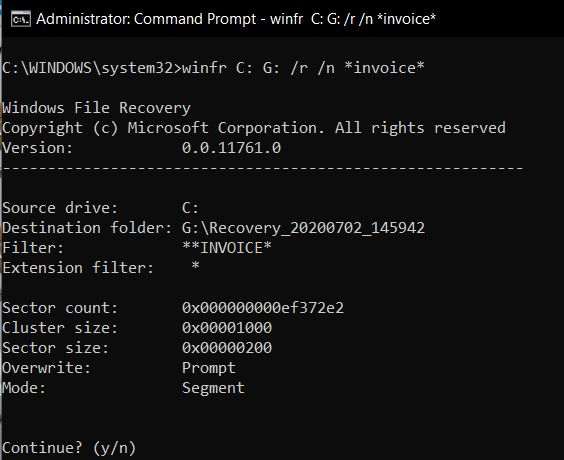
Task: Click the Cluster size value 0x00001000
Action: click(227, 328)
